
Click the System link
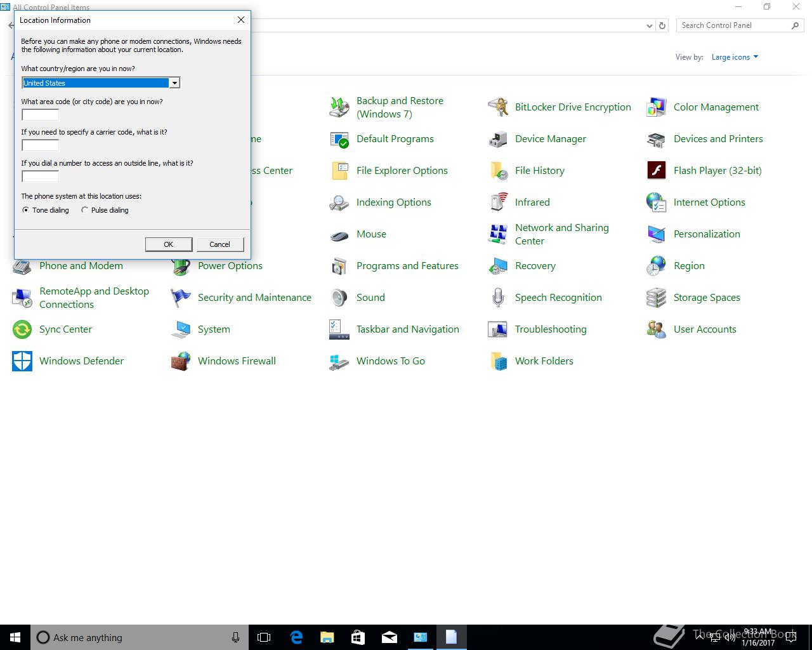(x=214, y=329)
